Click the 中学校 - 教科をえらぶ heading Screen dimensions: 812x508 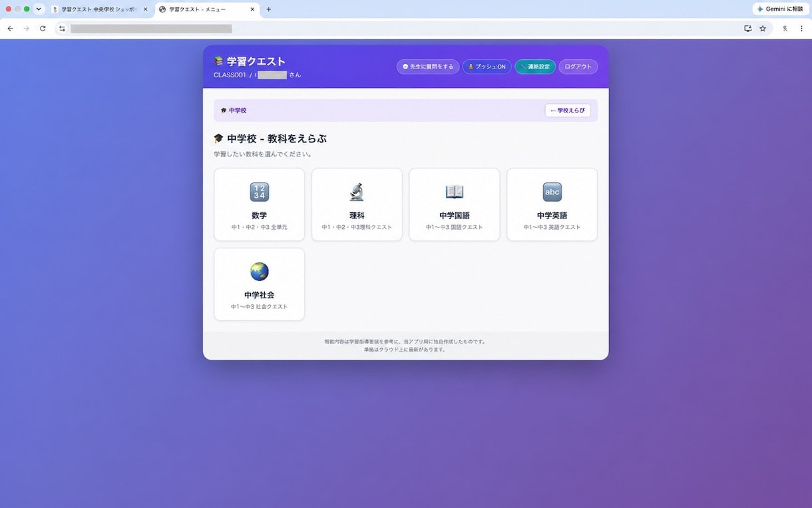(x=277, y=139)
